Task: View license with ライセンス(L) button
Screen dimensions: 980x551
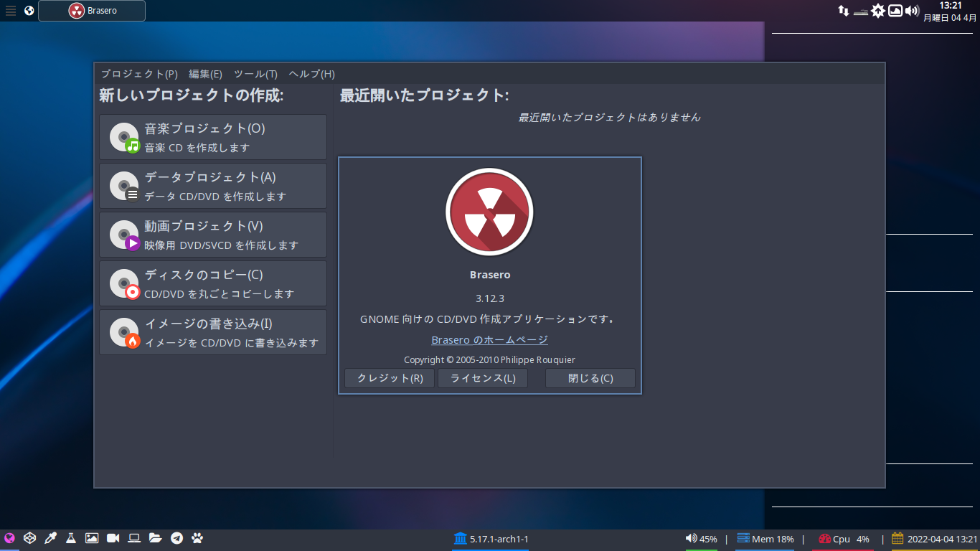Action: coord(483,378)
